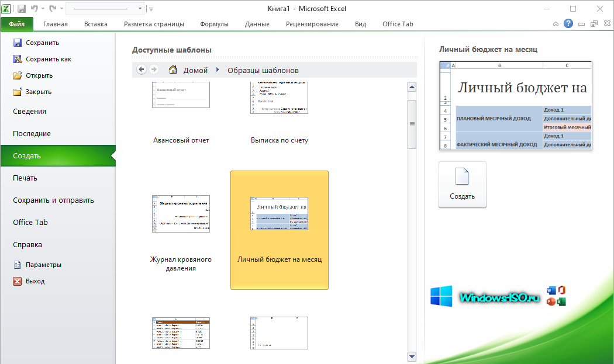Customize Quick Access Toolbar arrow
The height and width of the screenshot is (364, 614).
pyautogui.click(x=151, y=9)
